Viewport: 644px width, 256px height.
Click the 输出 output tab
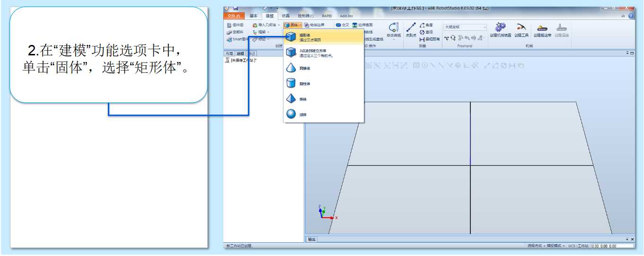[x=311, y=239]
